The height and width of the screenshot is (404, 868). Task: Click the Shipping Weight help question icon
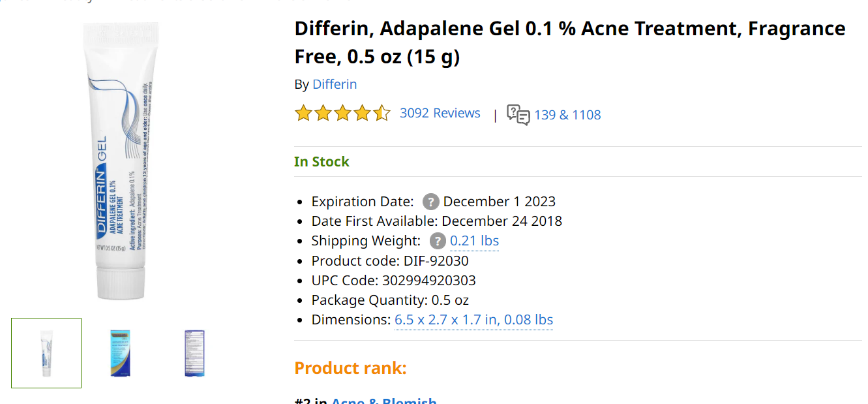click(x=438, y=241)
